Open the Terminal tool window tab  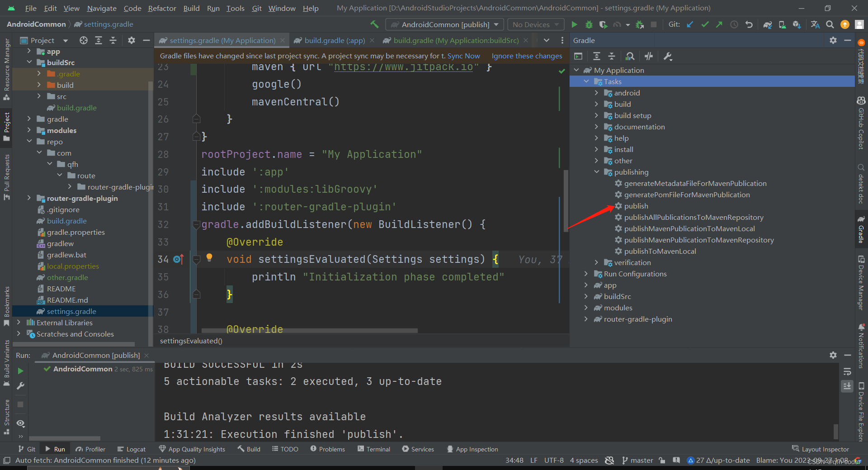(374, 449)
